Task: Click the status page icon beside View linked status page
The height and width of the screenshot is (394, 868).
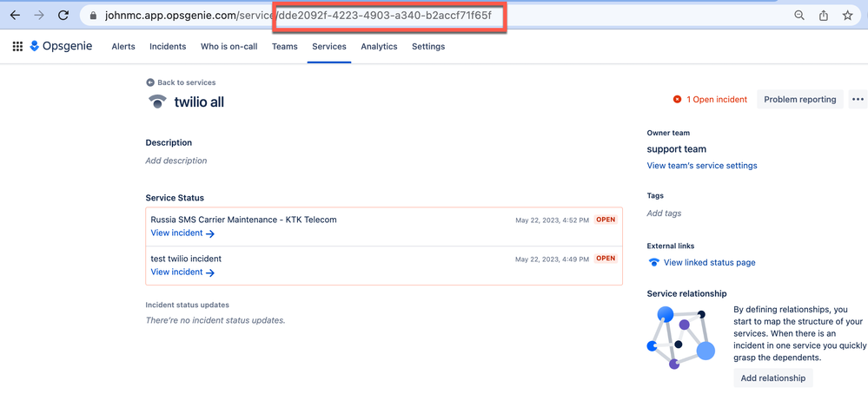Action: [653, 262]
